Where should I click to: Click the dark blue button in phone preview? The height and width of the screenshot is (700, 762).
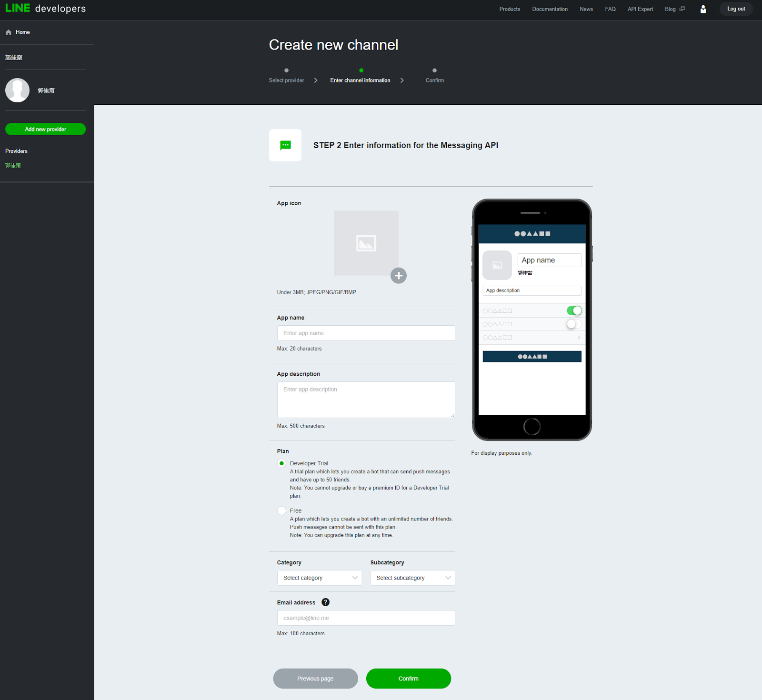(531, 356)
